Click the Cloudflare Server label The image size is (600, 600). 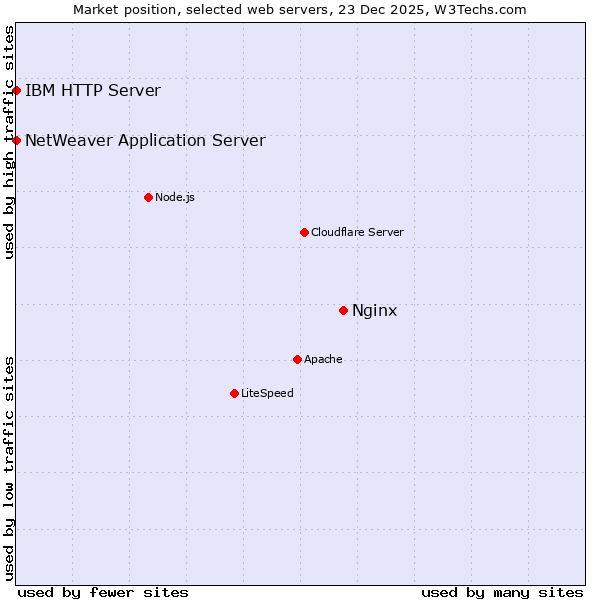coord(357,233)
